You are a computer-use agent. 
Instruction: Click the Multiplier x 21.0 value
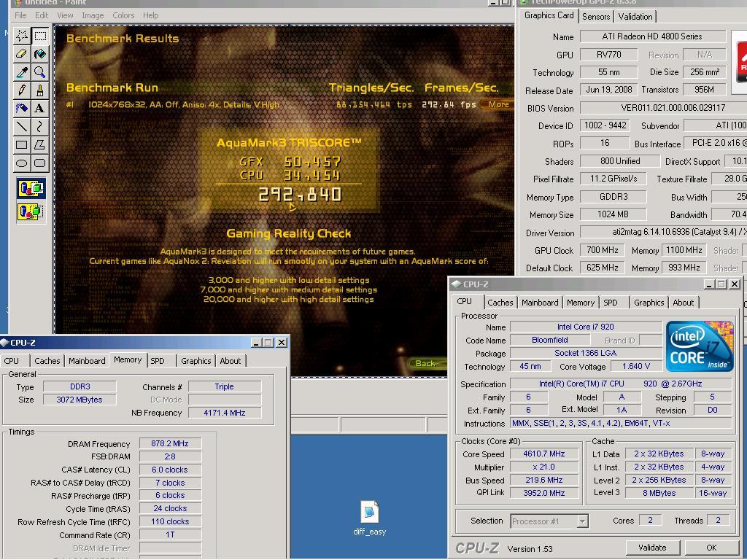click(x=544, y=467)
